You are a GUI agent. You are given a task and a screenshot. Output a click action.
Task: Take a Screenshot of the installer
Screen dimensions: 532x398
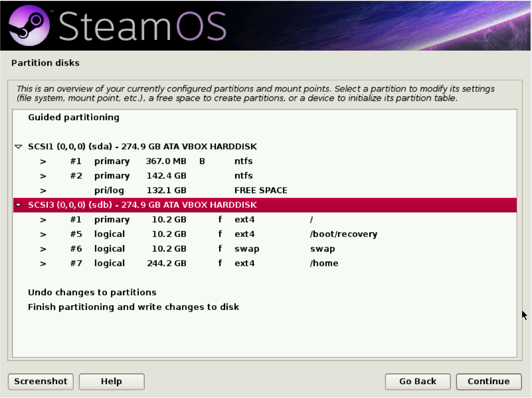40,382
